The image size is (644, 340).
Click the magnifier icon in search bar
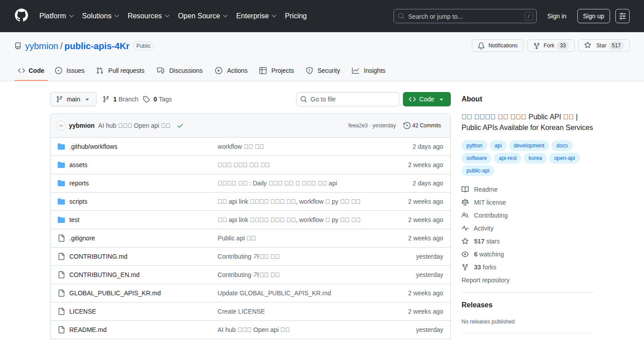401,16
